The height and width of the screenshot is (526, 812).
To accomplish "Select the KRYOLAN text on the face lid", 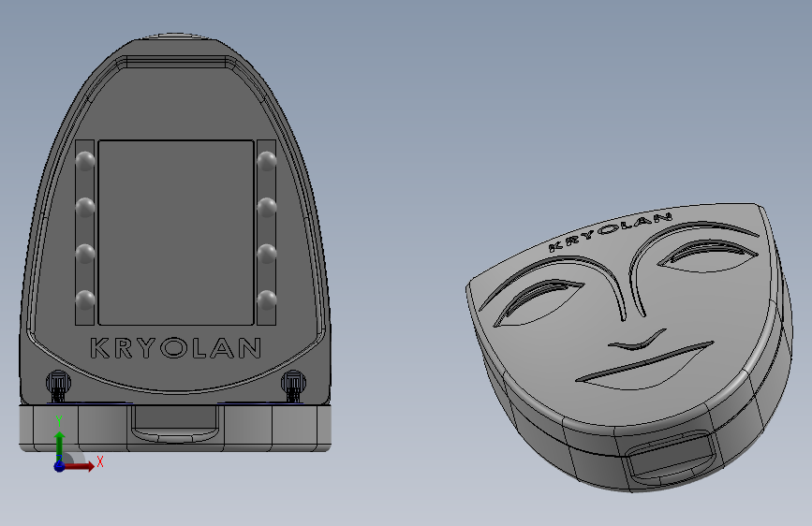I will (x=611, y=231).
